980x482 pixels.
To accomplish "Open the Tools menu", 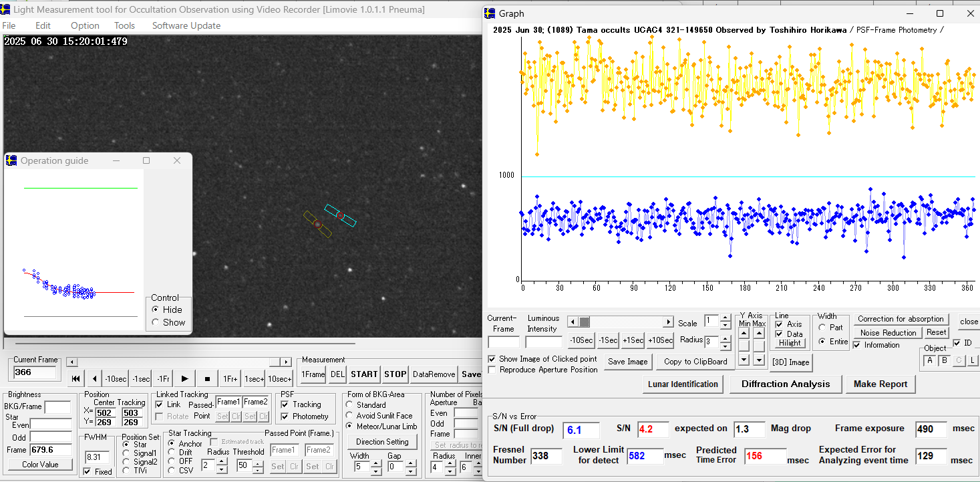I will pos(124,25).
